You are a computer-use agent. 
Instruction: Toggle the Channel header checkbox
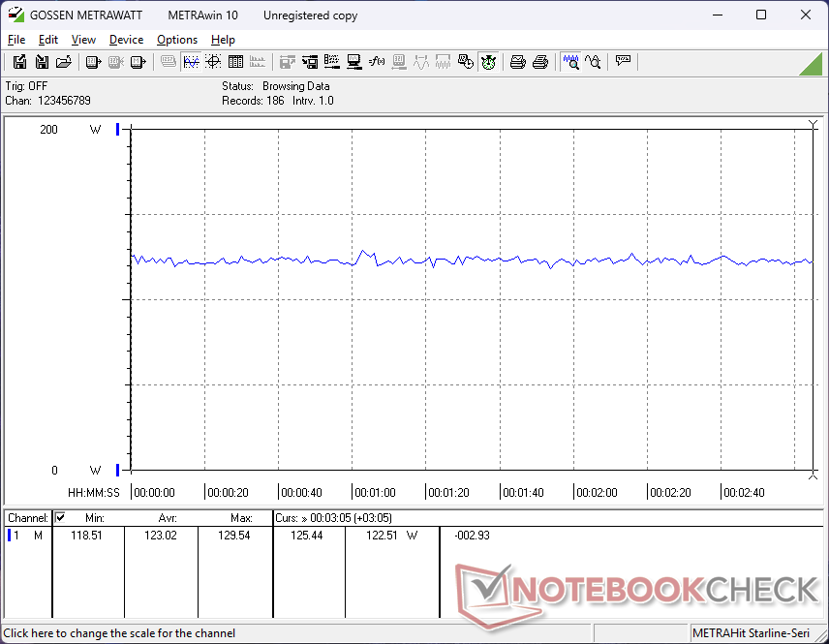pyautogui.click(x=60, y=517)
